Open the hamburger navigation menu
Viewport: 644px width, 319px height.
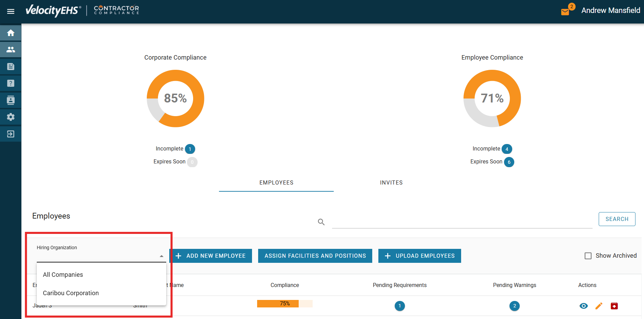11,11
